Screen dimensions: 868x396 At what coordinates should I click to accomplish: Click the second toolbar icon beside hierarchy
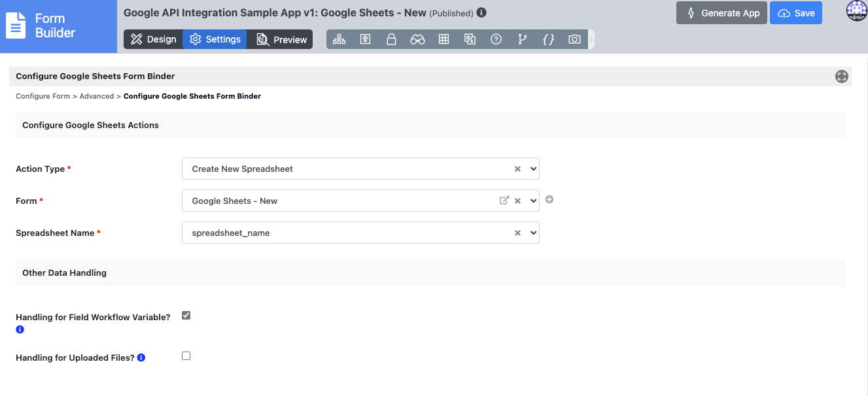tap(365, 39)
